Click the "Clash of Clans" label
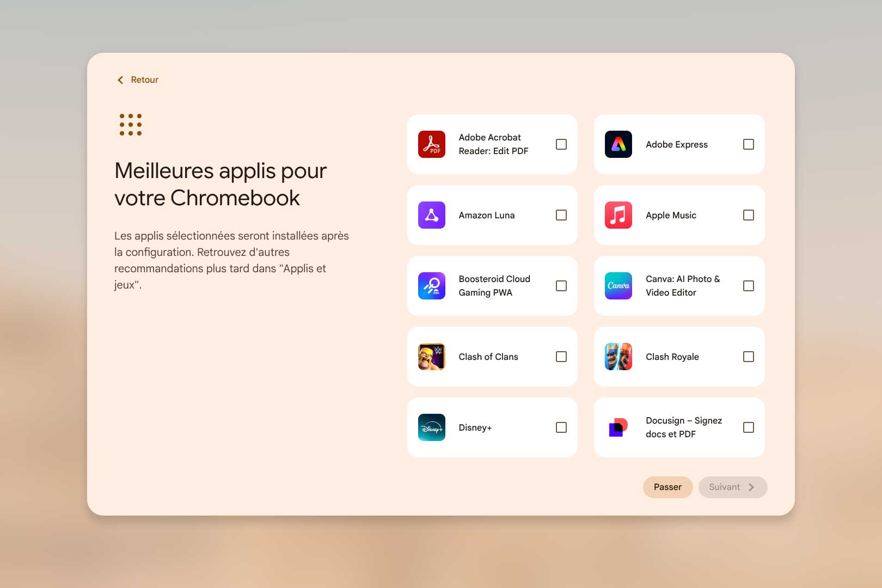This screenshot has height=588, width=882. point(488,357)
